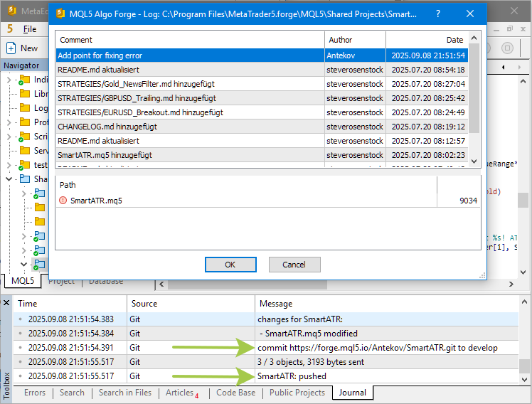Open the Search in Files tab
This screenshot has width=532, height=404.
tap(125, 393)
